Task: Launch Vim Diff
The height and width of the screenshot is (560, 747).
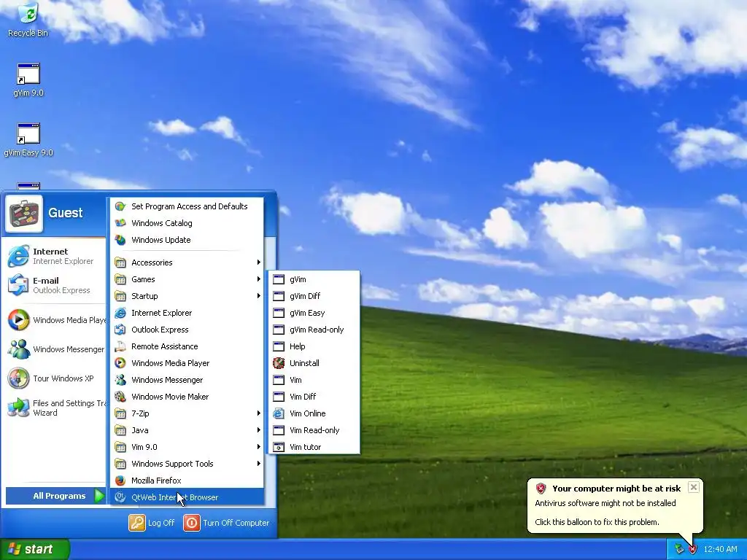Action: click(314, 397)
